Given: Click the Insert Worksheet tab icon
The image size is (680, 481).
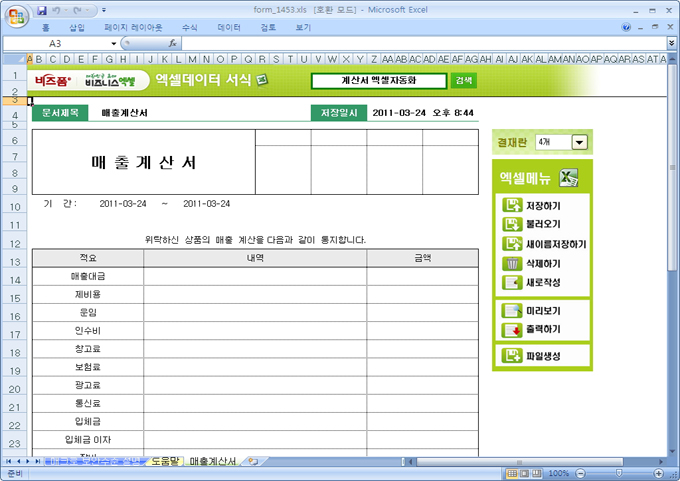Looking at the screenshot, I should click(x=254, y=461).
